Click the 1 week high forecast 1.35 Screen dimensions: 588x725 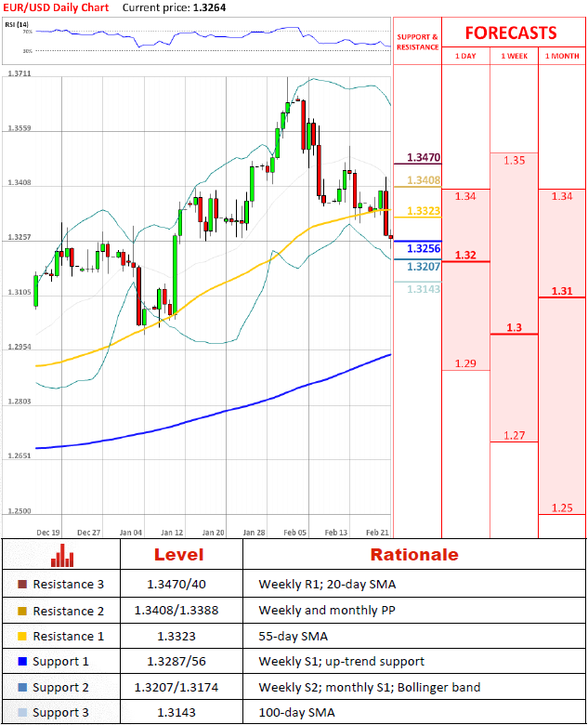(x=514, y=161)
